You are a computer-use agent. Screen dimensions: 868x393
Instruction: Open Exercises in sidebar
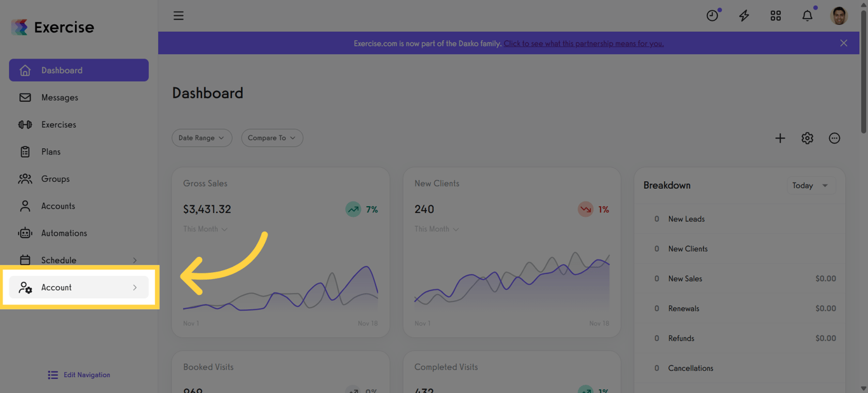(x=79, y=125)
